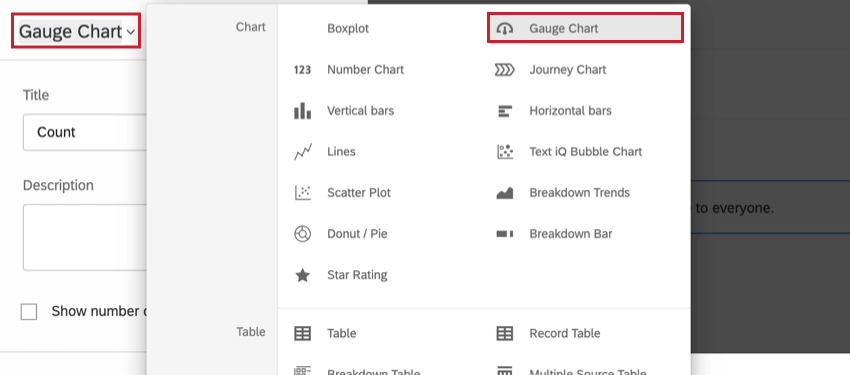
Task: Select the Text iQ Bubble Chart icon
Action: (x=505, y=152)
